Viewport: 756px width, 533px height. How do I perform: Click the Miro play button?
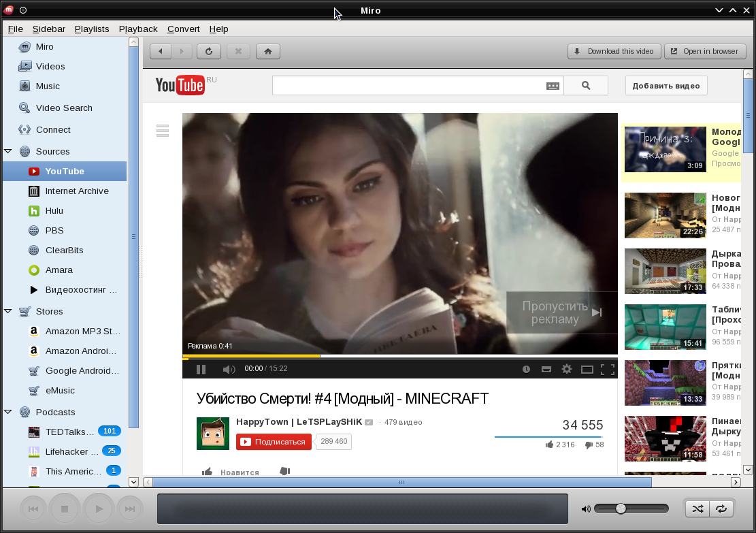click(99, 509)
